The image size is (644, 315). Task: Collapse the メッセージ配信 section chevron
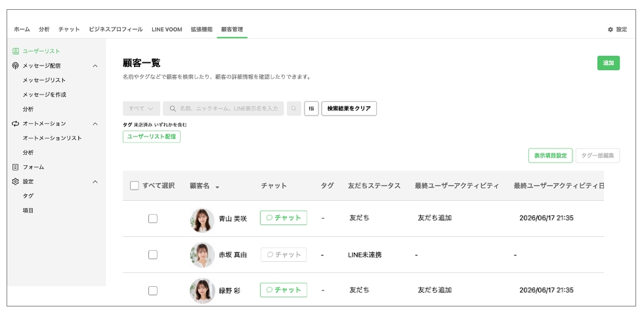click(x=95, y=66)
